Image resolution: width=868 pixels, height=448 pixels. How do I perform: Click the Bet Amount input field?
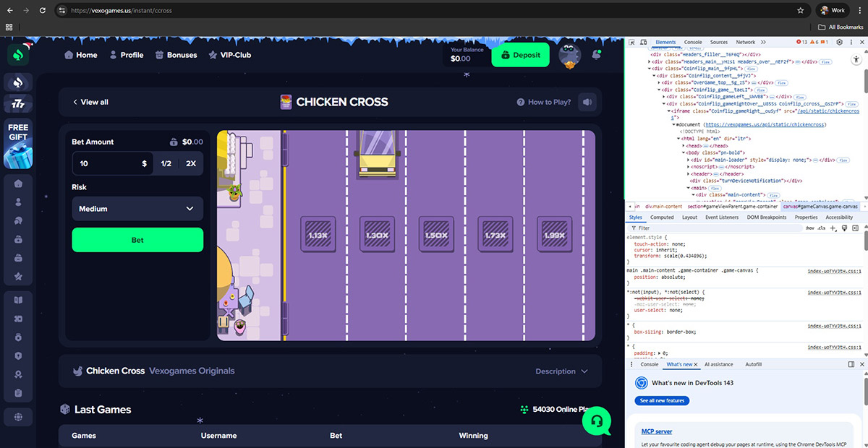[x=107, y=163]
